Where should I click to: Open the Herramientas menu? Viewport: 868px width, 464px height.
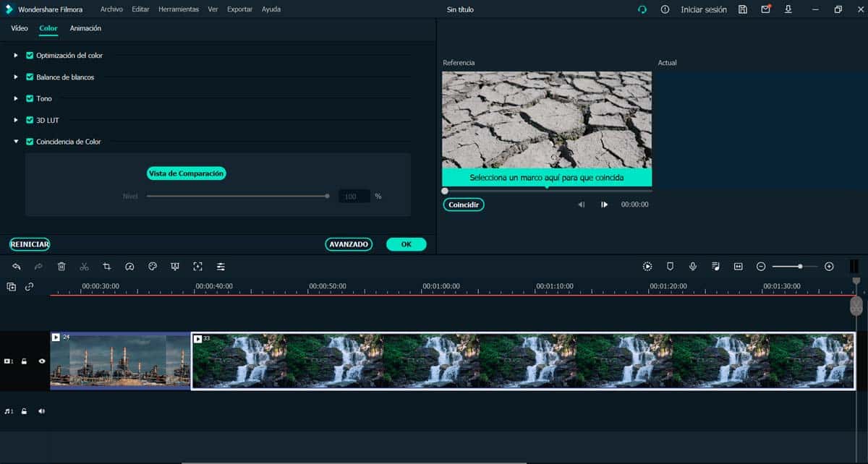[x=179, y=9]
